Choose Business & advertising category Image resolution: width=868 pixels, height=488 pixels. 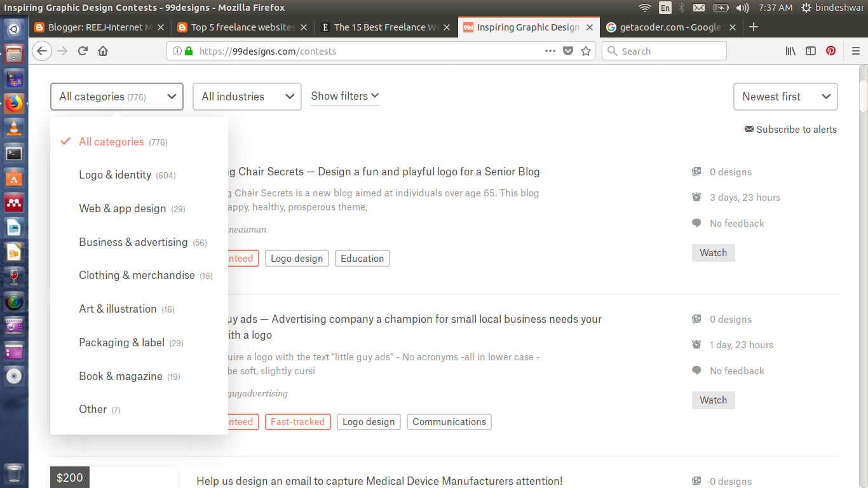tap(143, 242)
